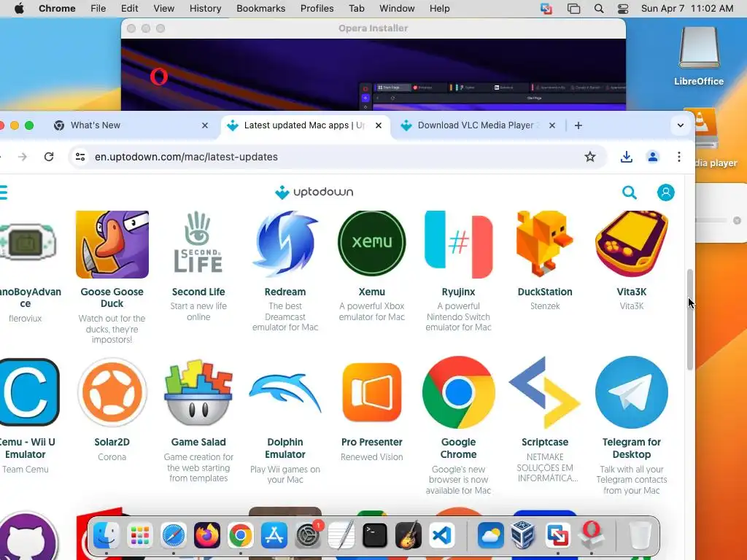Open the Telegram for Desktop title link
This screenshot has width=747, height=560.
click(632, 448)
